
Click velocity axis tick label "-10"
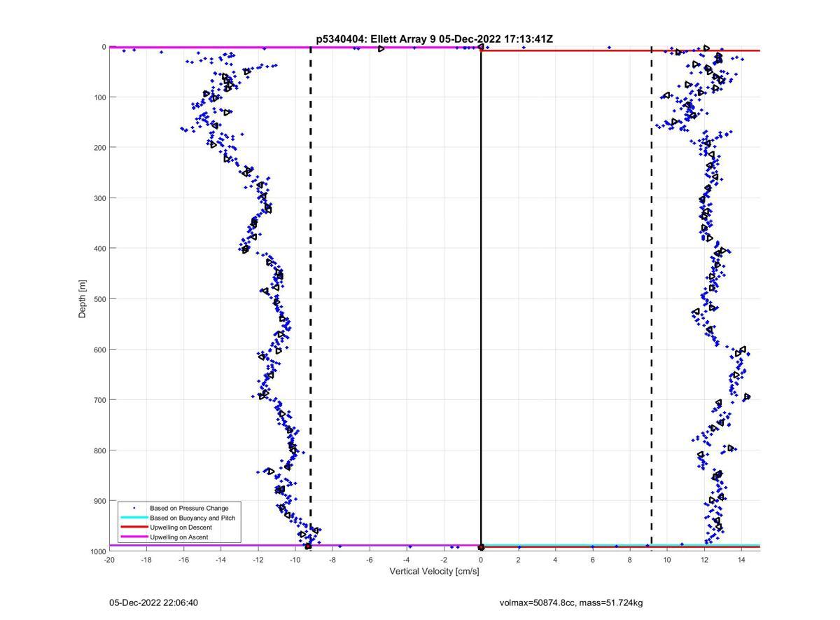point(295,560)
